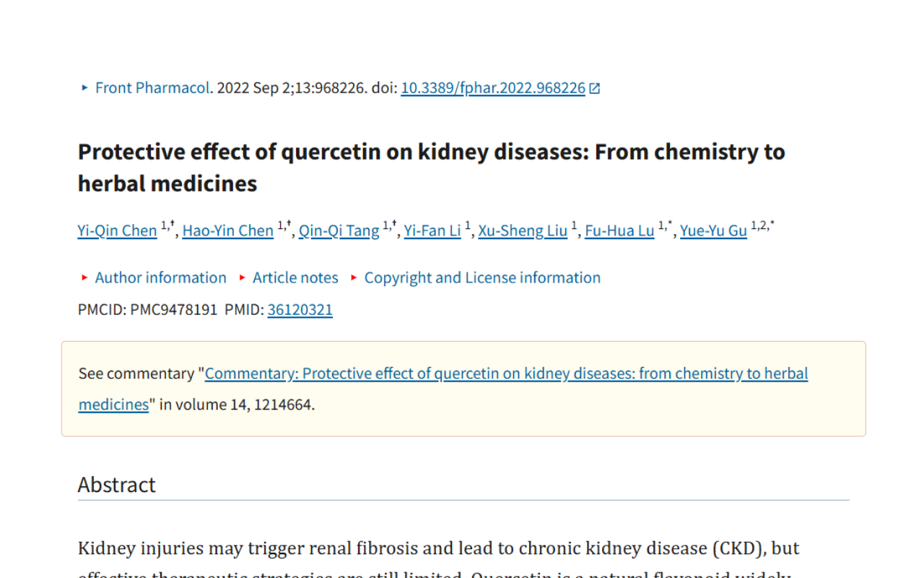Click the external link icon beside the DOI
924x578 pixels.
coord(593,87)
